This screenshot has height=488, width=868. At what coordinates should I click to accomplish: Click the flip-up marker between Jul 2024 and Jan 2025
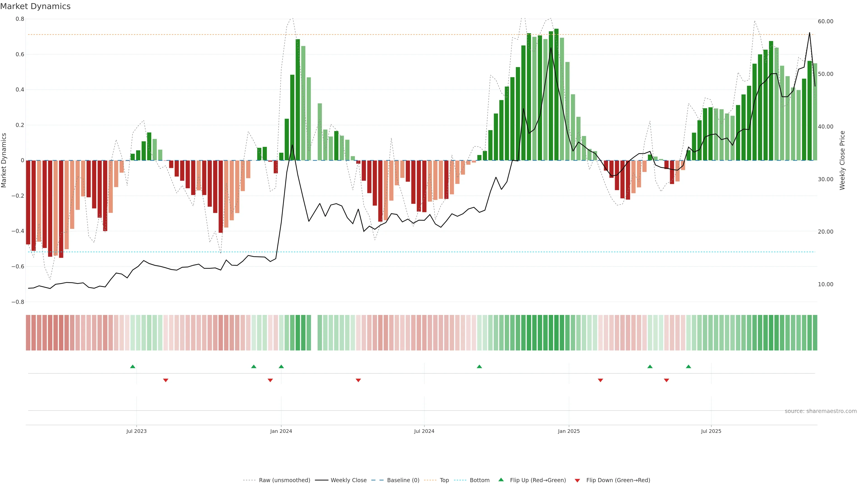click(x=479, y=366)
